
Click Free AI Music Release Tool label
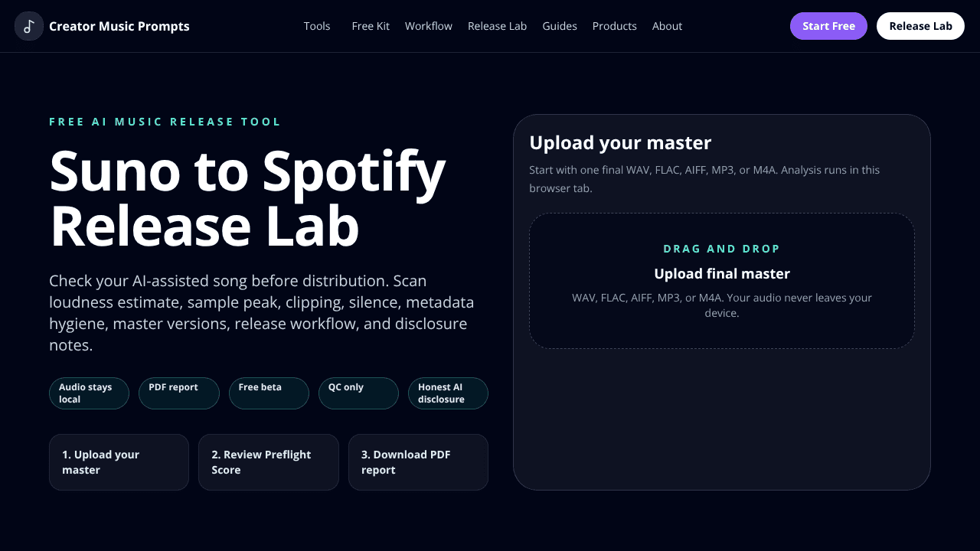click(165, 122)
